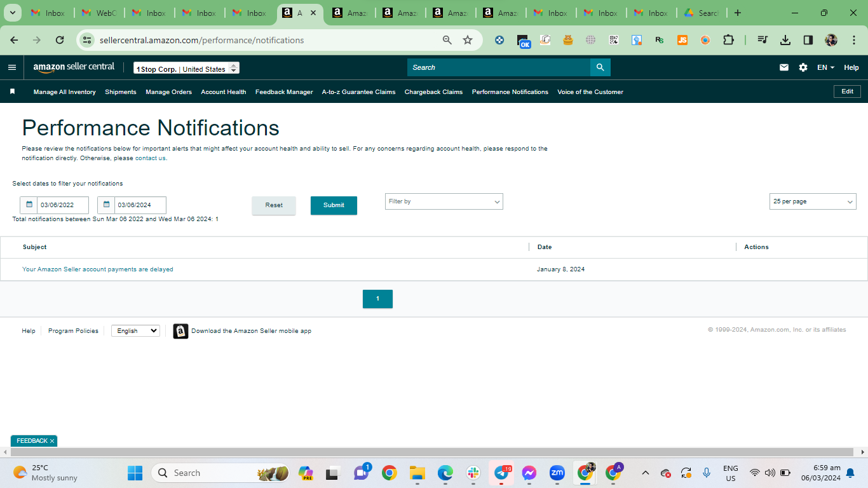Open the Settings gear in Seller Central
868x488 pixels.
pyautogui.click(x=803, y=67)
